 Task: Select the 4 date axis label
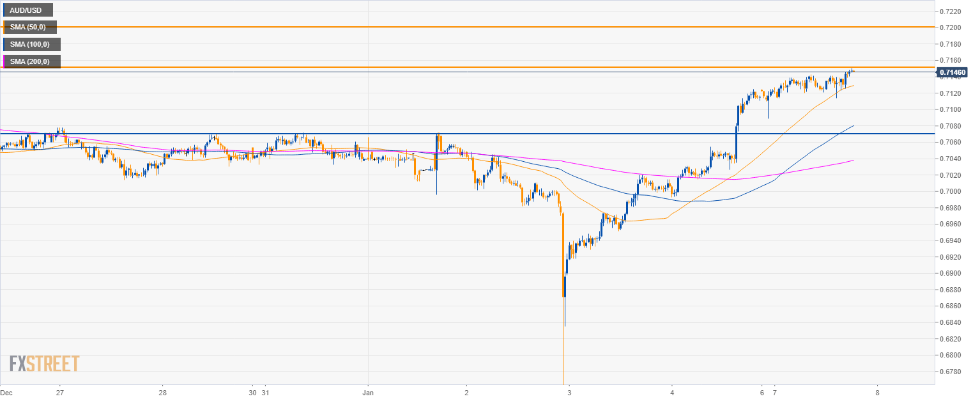point(672,392)
